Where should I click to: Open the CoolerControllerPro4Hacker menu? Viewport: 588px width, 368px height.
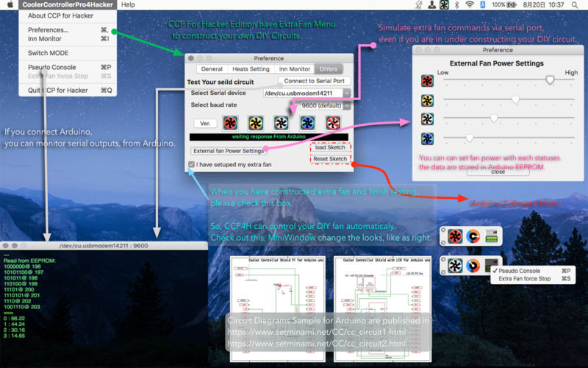click(68, 5)
